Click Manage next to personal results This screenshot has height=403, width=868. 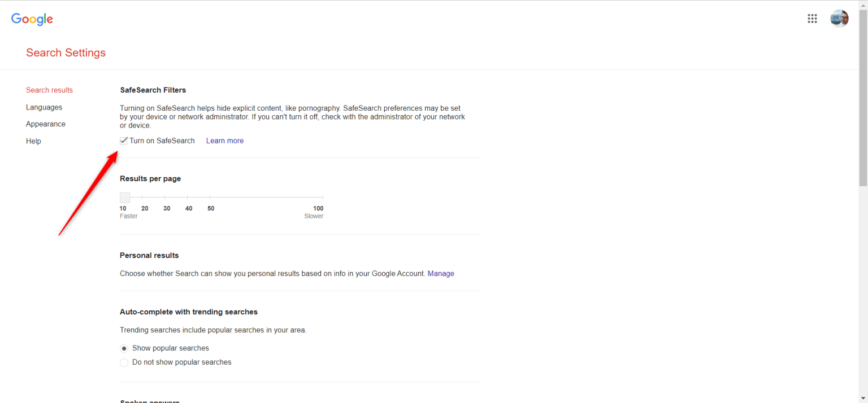pyautogui.click(x=441, y=273)
